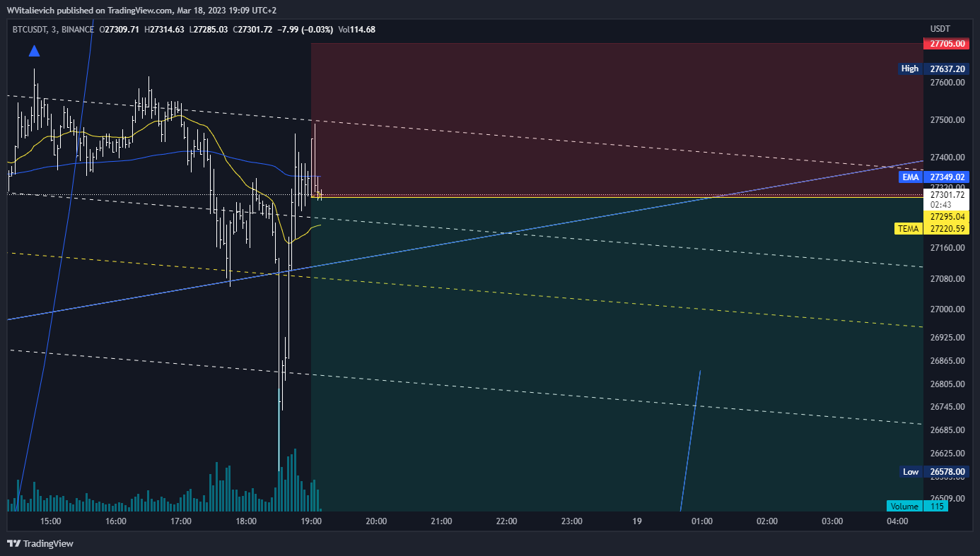Click the High label tag
Screen dimensions: 980x556
tap(910, 69)
